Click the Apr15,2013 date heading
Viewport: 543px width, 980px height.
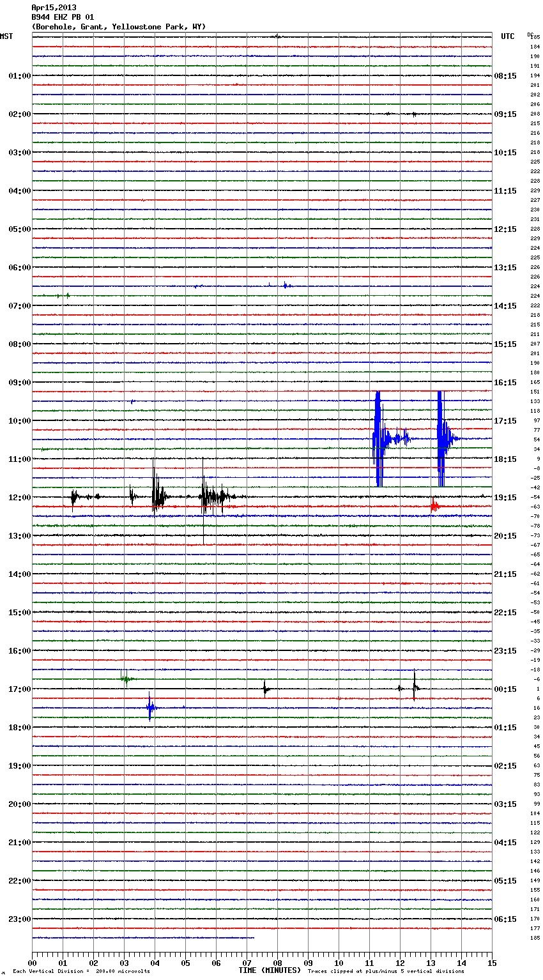tap(54, 8)
